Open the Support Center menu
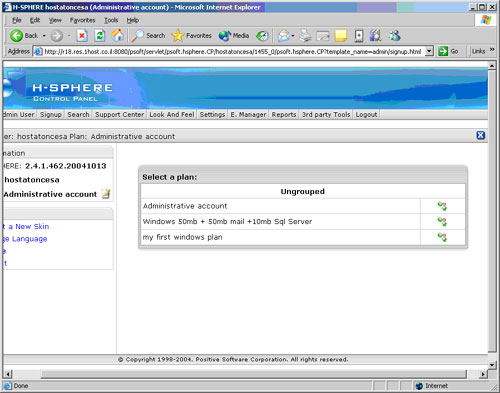Image resolution: width=500 pixels, height=393 pixels. click(119, 114)
